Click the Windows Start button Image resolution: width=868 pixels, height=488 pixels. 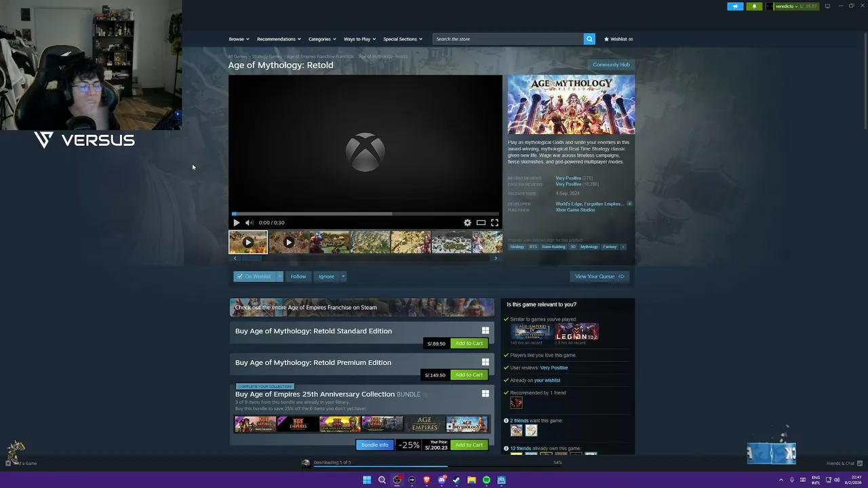[x=367, y=480]
